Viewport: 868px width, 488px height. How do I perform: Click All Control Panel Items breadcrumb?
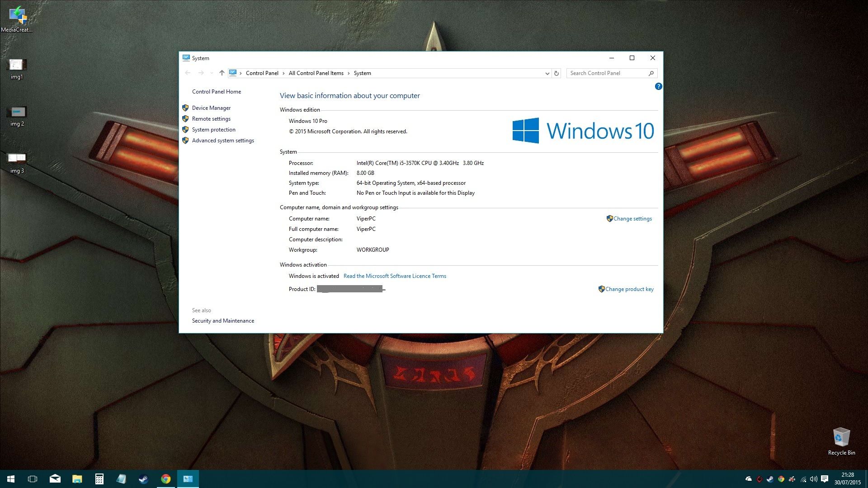pyautogui.click(x=316, y=73)
